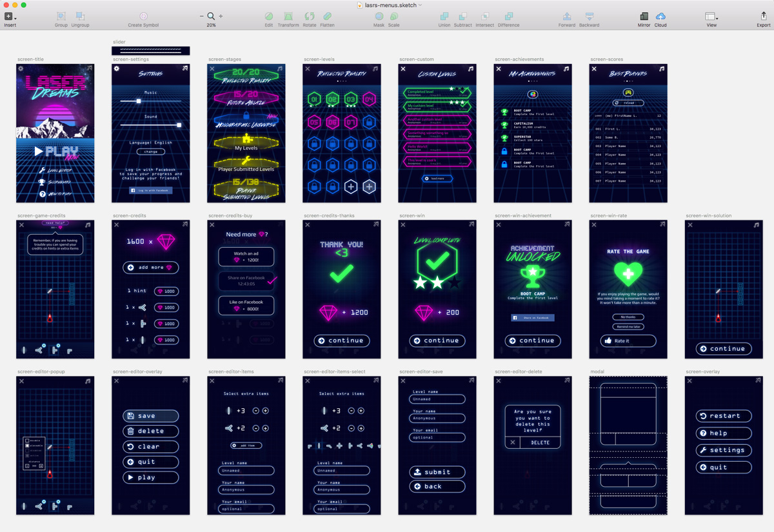Select the clear button in screen-editor-overlay
Viewport: 774px width, 532px height.
[x=150, y=446]
